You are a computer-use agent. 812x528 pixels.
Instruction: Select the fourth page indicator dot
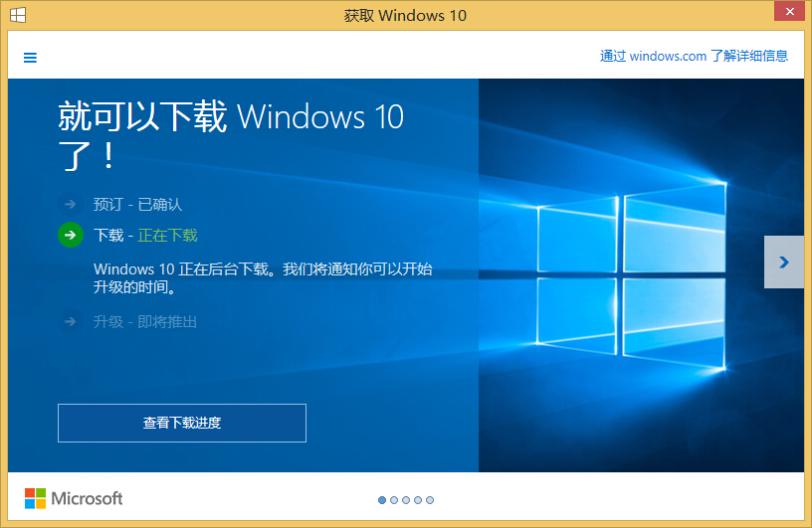[418, 500]
